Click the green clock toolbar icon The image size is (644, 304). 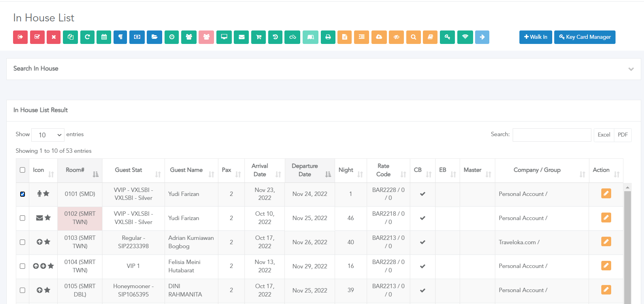pos(172,37)
